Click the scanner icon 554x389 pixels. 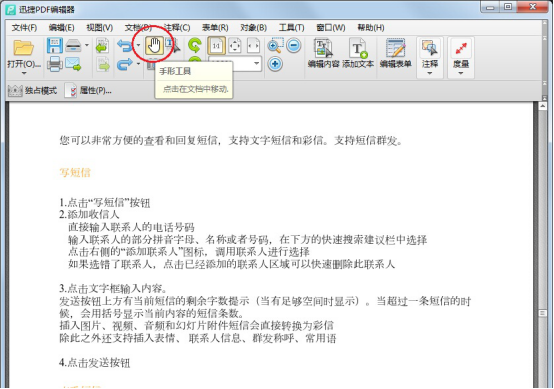point(73,46)
